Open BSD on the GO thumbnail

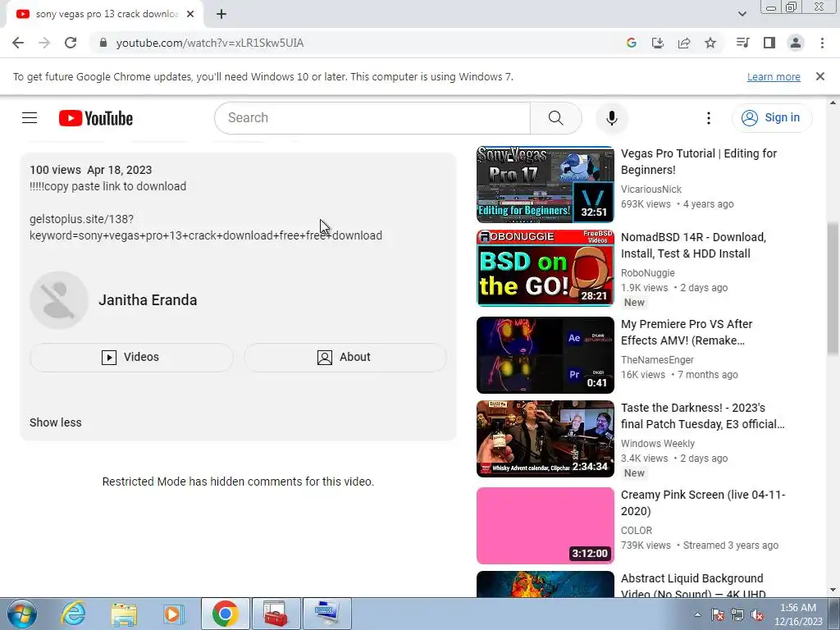pos(546,268)
